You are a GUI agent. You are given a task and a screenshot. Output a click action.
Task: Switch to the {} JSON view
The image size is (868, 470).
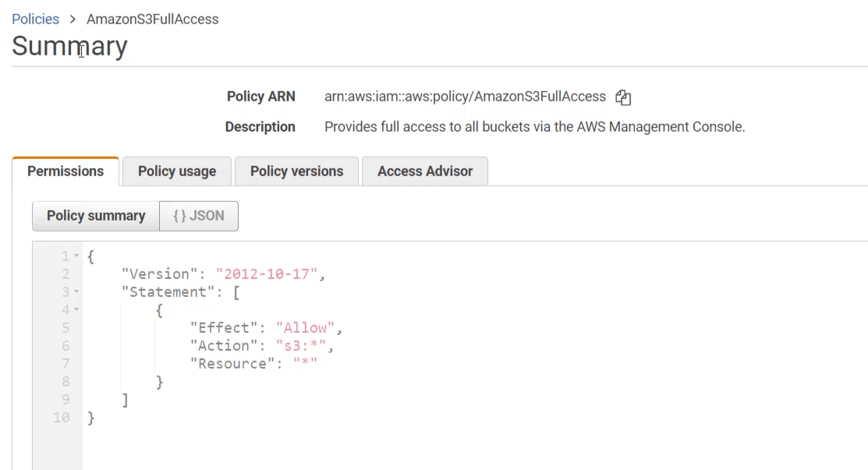click(199, 216)
